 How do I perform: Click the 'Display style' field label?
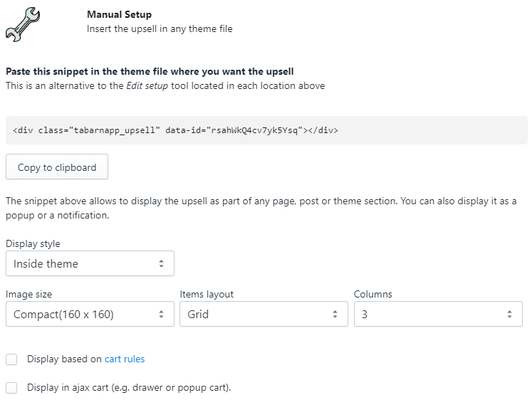coord(33,244)
